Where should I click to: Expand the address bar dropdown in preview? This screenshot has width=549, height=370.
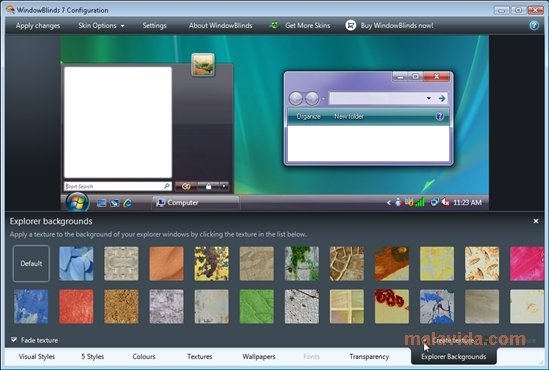point(429,98)
